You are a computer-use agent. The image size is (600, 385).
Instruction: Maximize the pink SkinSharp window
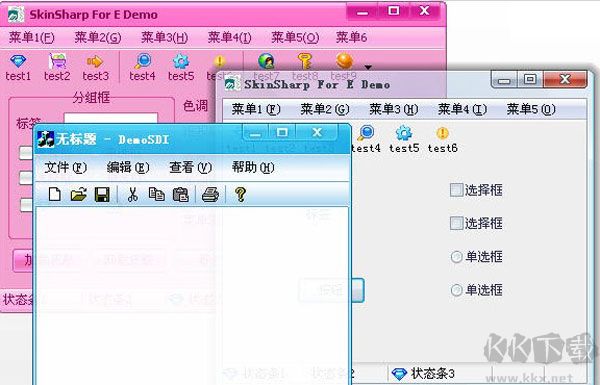393,11
